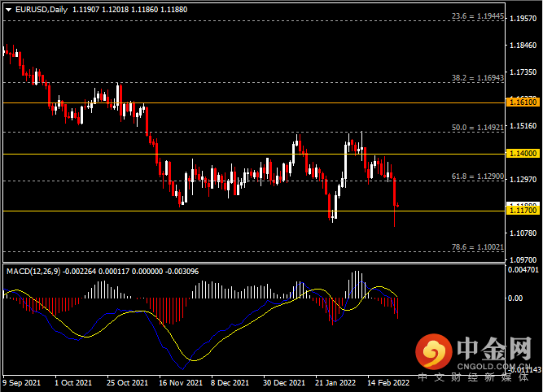543x392 pixels.
Task: Select the 14 Feb 2022 date label
Action: tap(388, 383)
